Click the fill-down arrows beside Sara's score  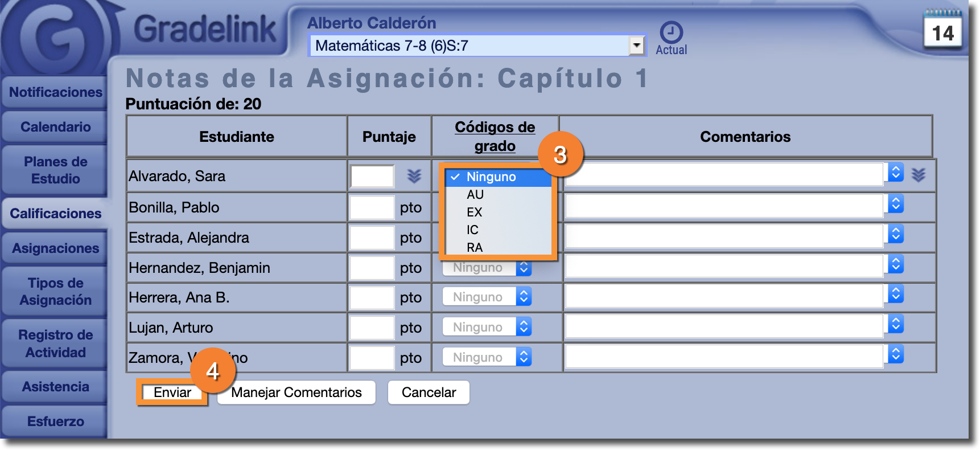click(414, 176)
